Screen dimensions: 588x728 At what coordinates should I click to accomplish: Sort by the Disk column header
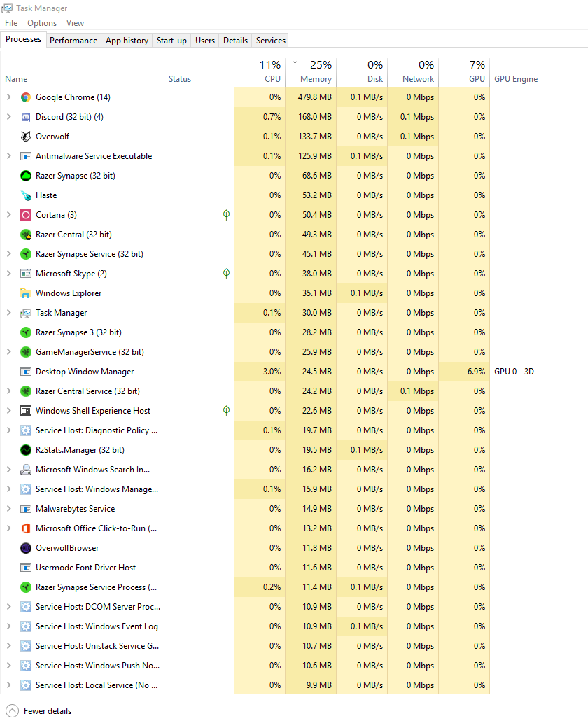[362, 72]
